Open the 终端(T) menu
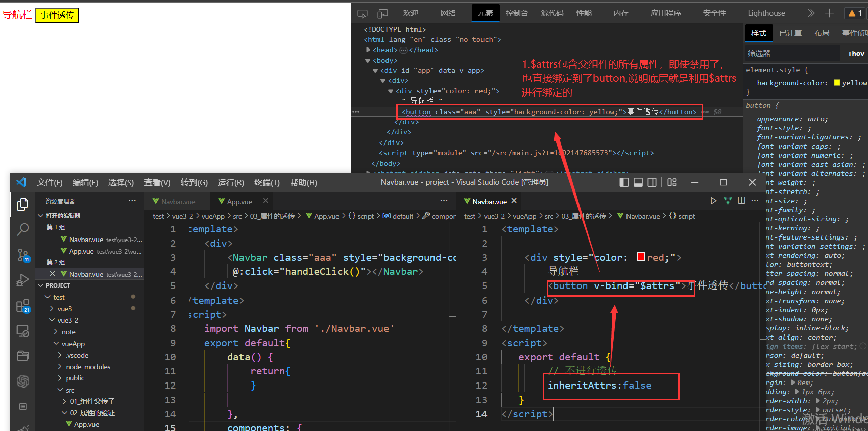868x431 pixels. 267,183
